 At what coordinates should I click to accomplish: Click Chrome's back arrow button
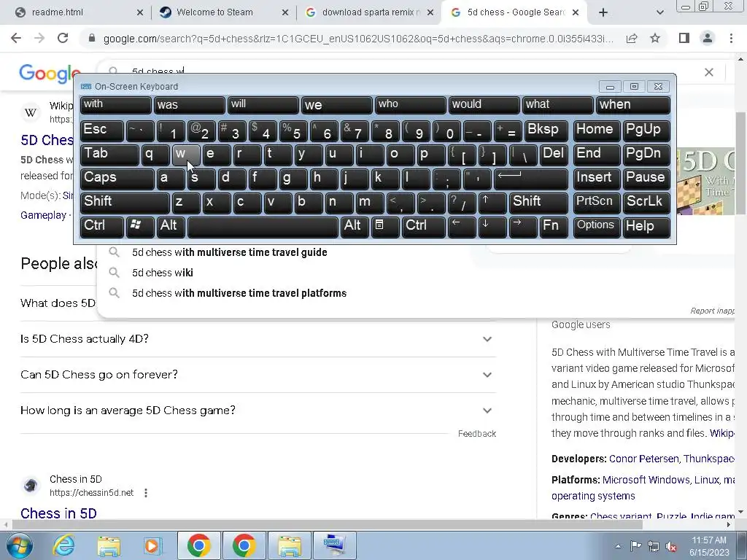(x=16, y=38)
